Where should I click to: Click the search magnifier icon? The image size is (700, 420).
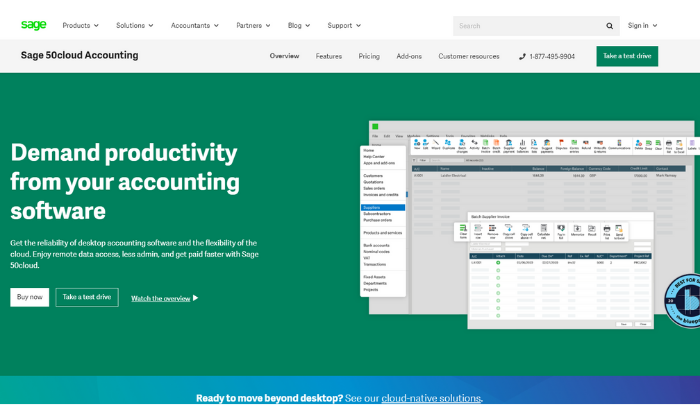click(x=609, y=26)
